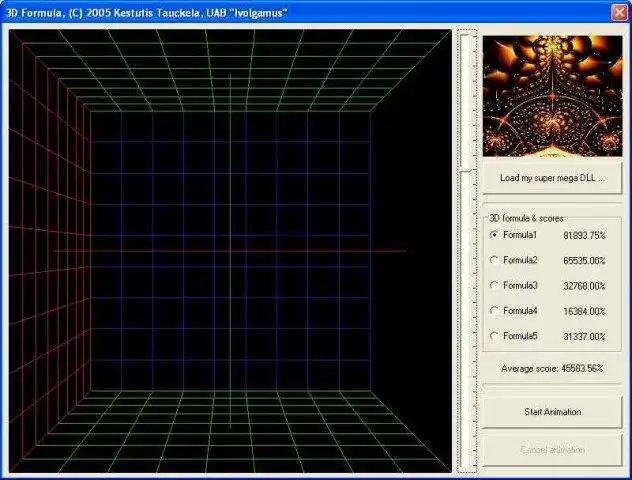The width and height of the screenshot is (632, 480).
Task: Click the 3D grid viewport canvas
Action: click(230, 251)
